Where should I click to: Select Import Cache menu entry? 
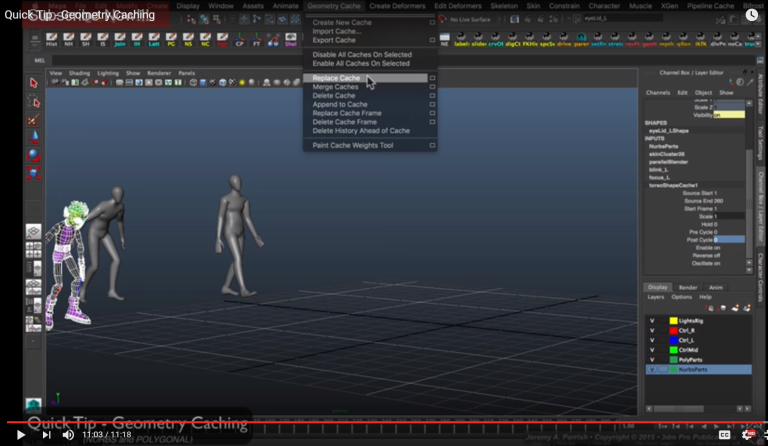336,31
